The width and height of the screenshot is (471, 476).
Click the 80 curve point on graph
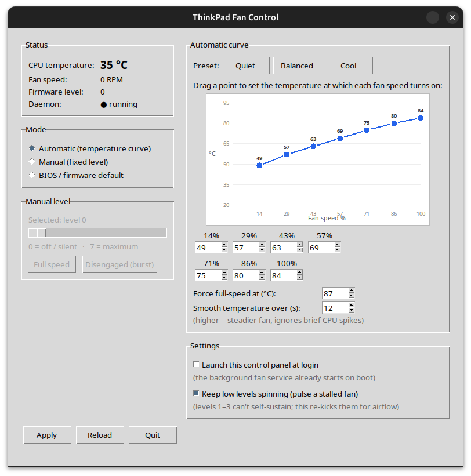click(x=394, y=123)
